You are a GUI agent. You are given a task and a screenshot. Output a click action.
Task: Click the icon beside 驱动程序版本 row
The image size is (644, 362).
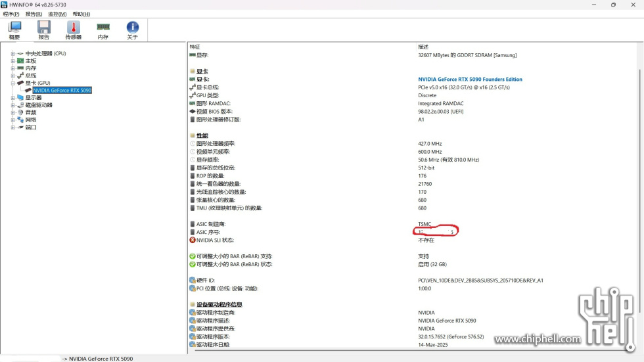(192, 336)
